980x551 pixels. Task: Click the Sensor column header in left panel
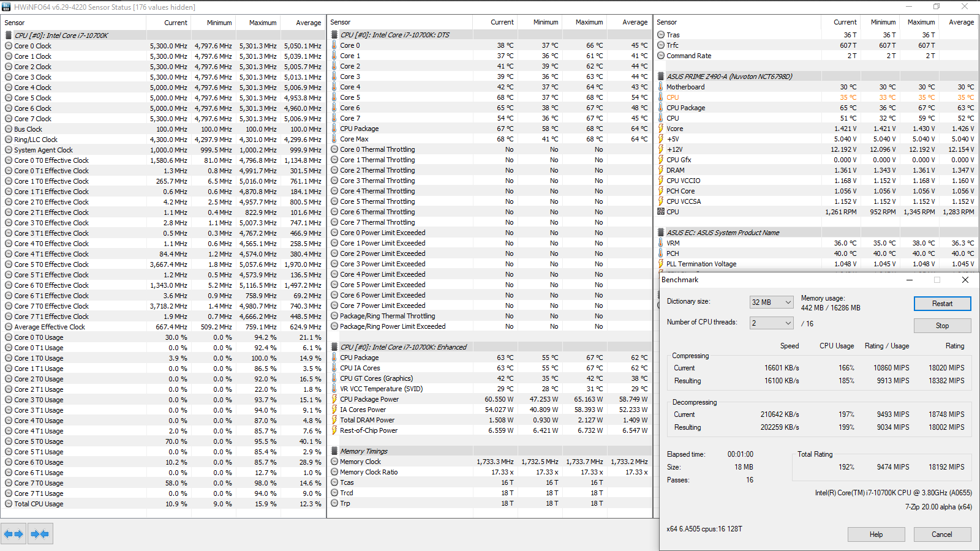click(15, 23)
